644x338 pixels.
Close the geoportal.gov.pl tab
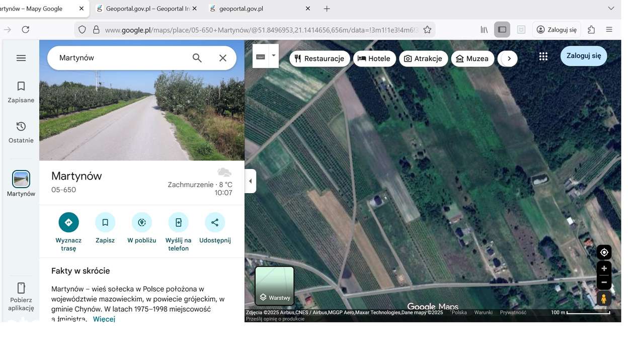[x=308, y=9]
